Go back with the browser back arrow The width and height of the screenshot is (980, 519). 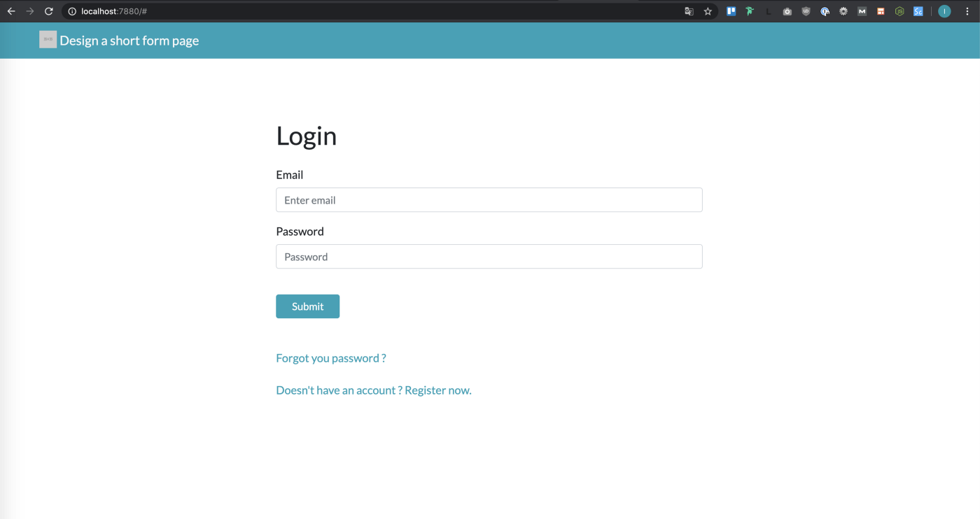[11, 11]
